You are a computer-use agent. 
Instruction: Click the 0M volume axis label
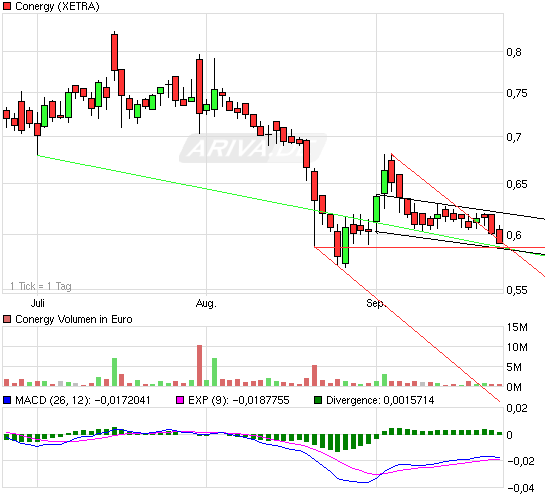coord(514,387)
